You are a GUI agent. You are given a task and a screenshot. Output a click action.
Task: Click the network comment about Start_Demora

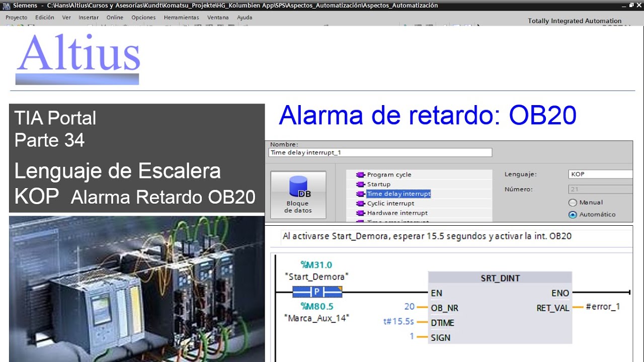coord(427,236)
